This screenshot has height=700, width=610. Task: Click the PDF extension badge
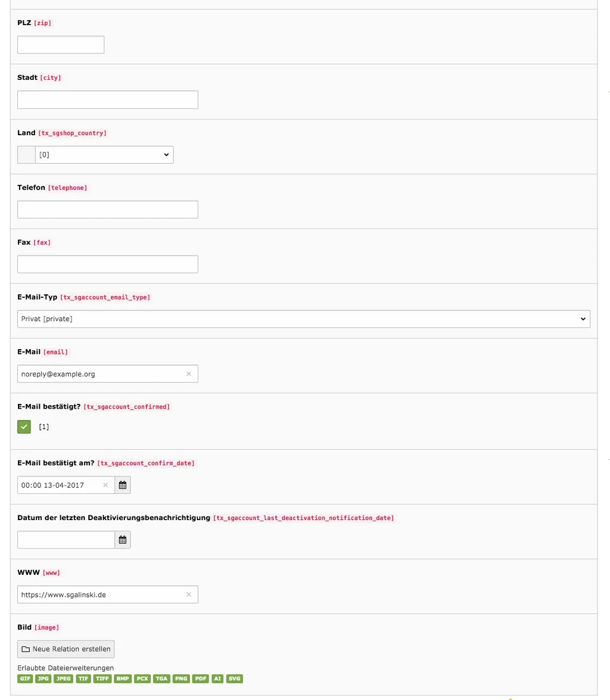coord(200,679)
